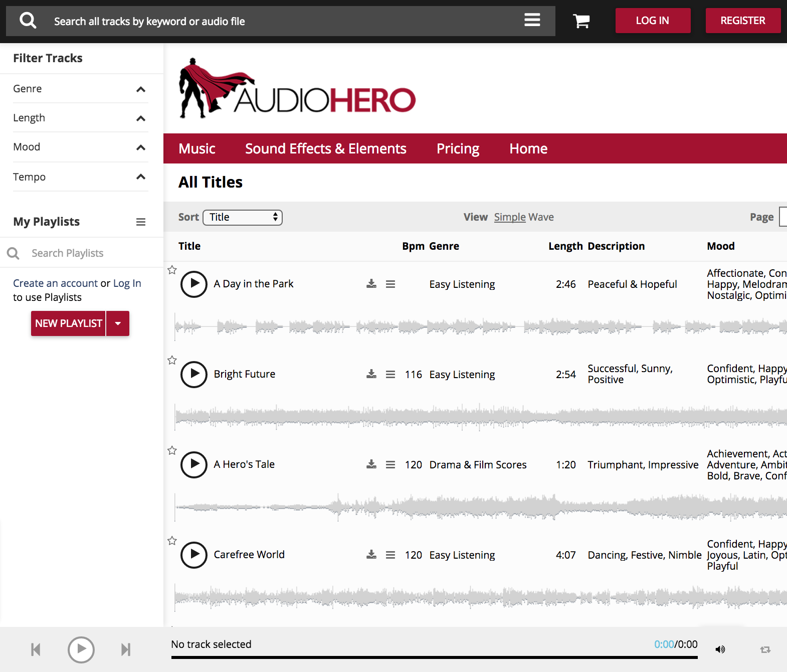
Task: Switch to Wave view
Action: tap(541, 217)
